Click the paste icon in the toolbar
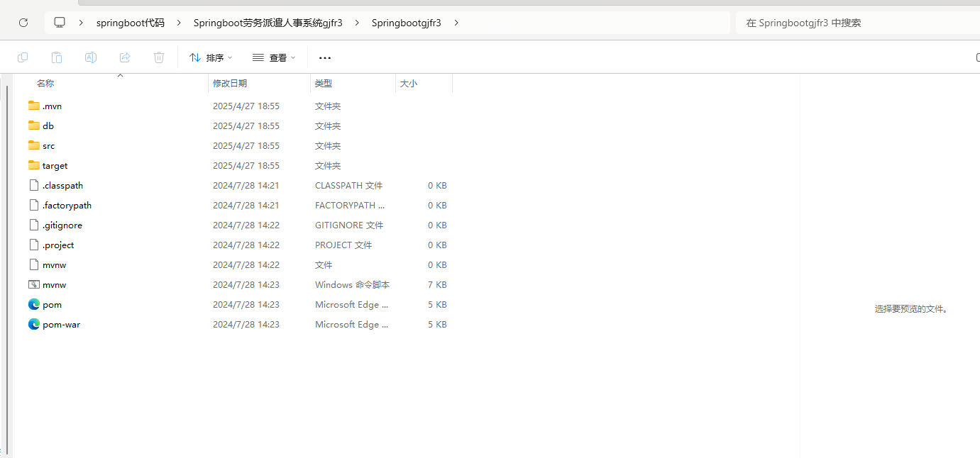The height and width of the screenshot is (458, 980). point(57,57)
